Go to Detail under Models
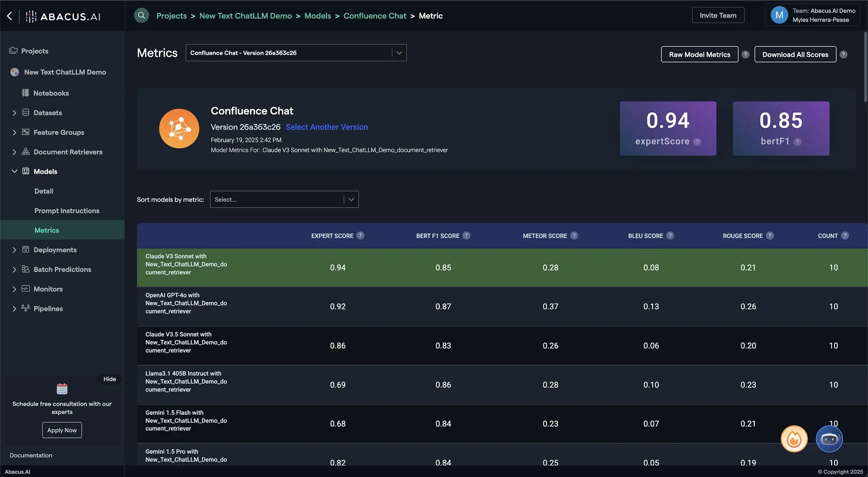 [44, 191]
